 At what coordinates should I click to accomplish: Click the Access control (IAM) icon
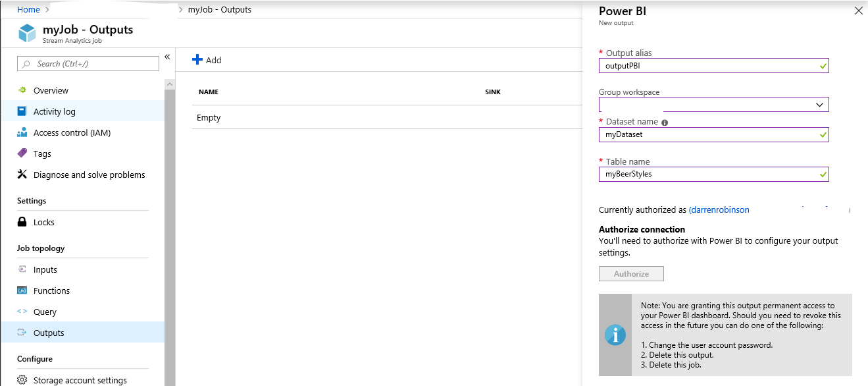pyautogui.click(x=22, y=132)
